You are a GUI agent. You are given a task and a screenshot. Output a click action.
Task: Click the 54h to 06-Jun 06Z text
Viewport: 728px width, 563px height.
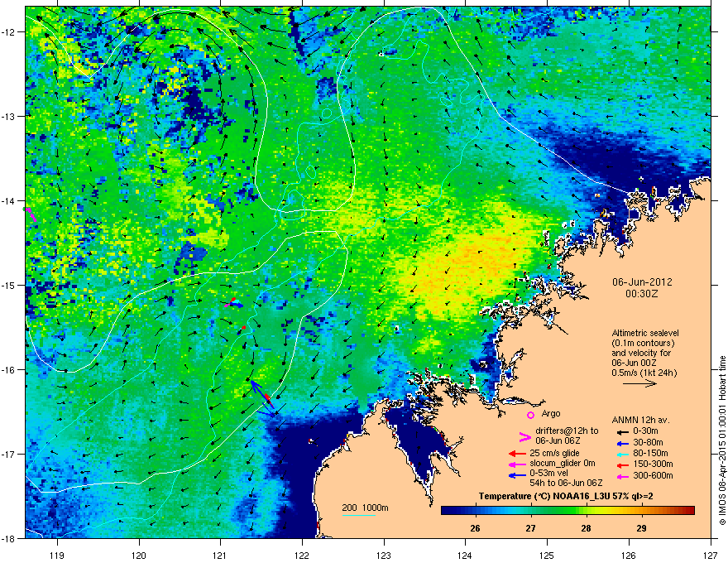pos(566,483)
